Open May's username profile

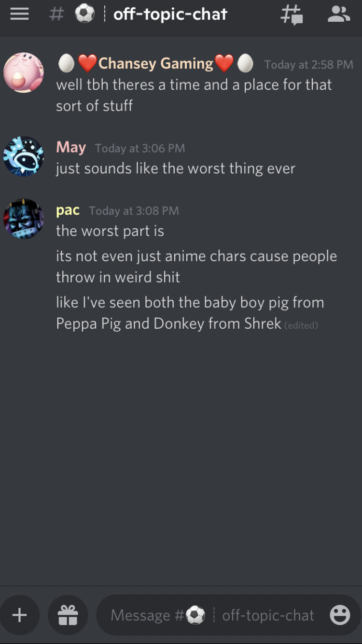(71, 147)
